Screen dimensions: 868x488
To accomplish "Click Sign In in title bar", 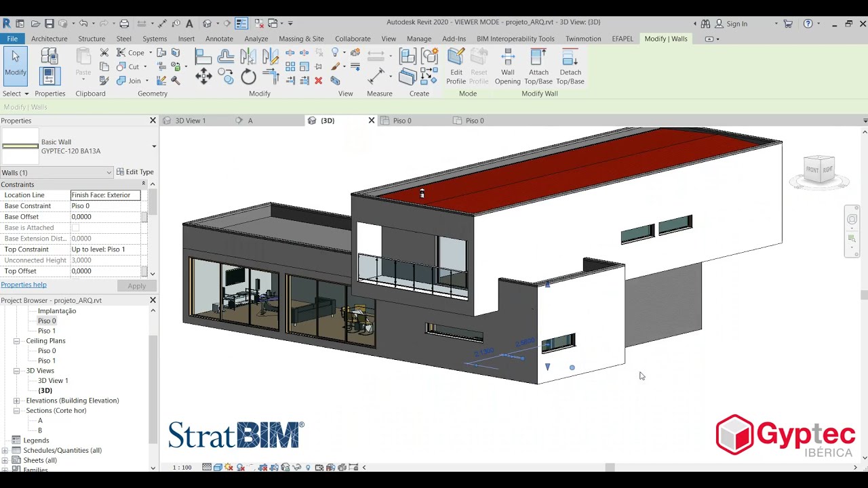I will (736, 24).
